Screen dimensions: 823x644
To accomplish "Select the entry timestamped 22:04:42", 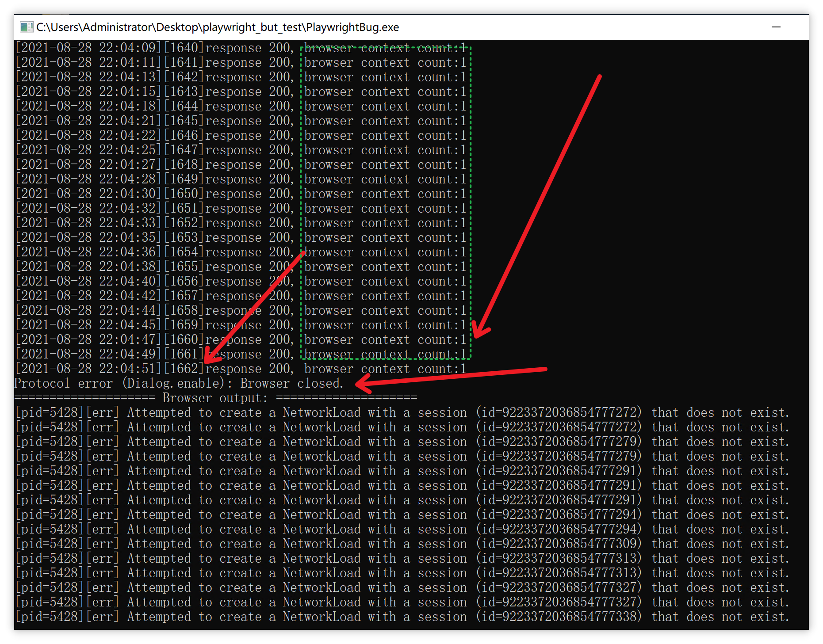I will coord(241,296).
